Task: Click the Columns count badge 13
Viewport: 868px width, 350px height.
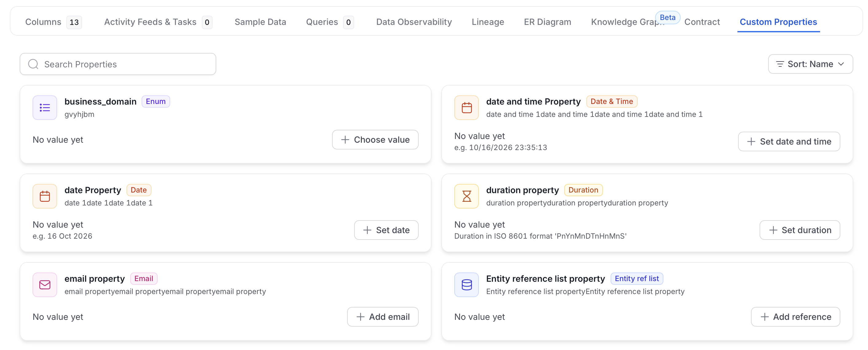Action: pos(74,22)
